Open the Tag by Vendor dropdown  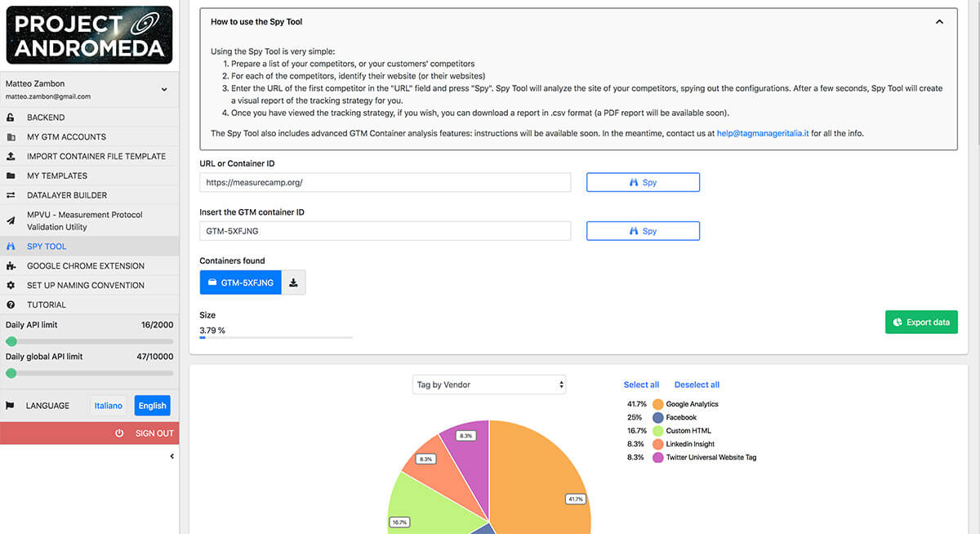coord(489,385)
